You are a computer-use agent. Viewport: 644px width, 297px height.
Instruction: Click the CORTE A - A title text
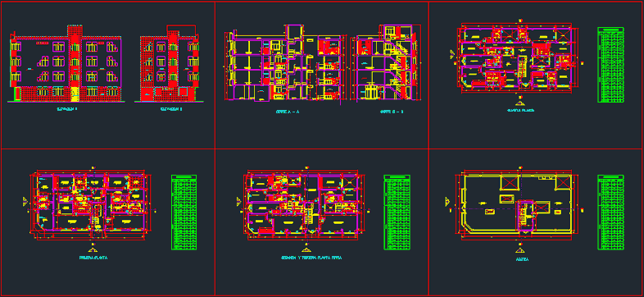287,112
